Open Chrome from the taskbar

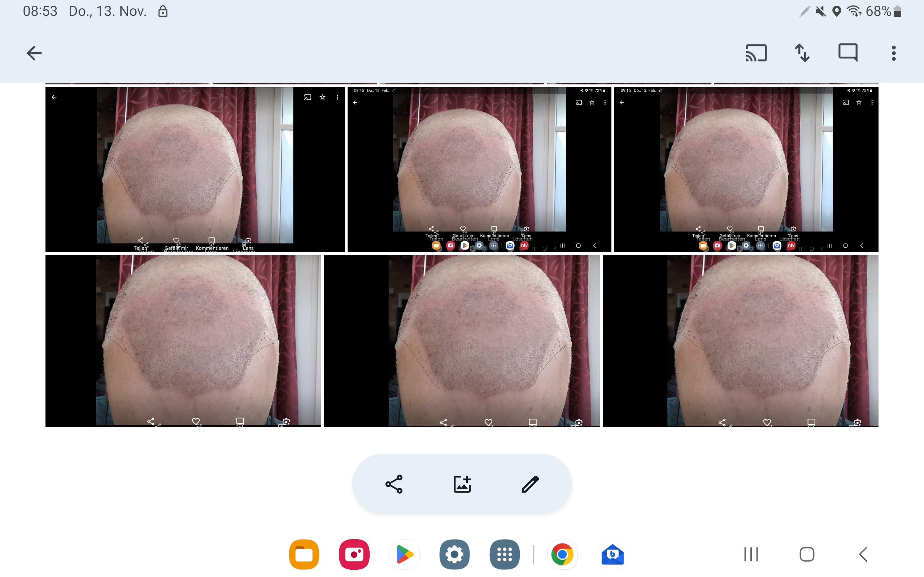(562, 554)
